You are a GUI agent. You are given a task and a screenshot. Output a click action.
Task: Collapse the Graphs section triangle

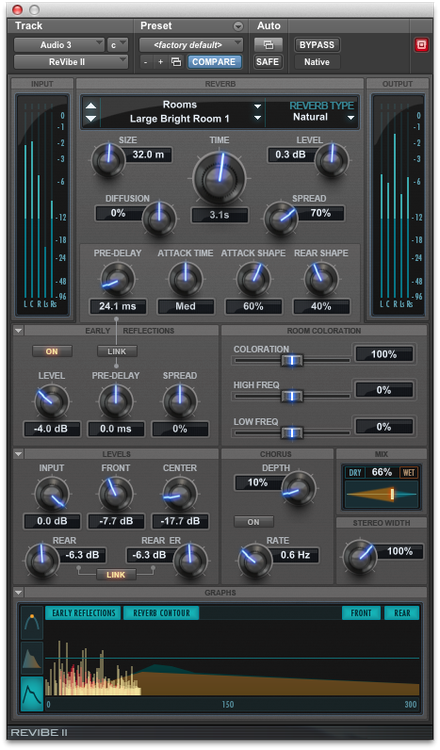point(18,593)
